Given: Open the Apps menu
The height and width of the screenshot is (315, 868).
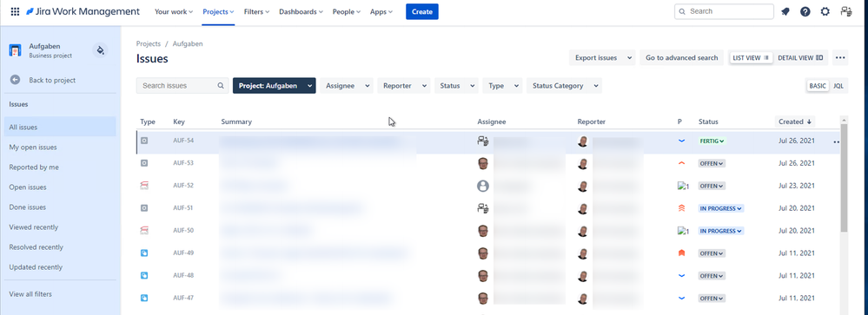Looking at the screenshot, I should coord(381,11).
